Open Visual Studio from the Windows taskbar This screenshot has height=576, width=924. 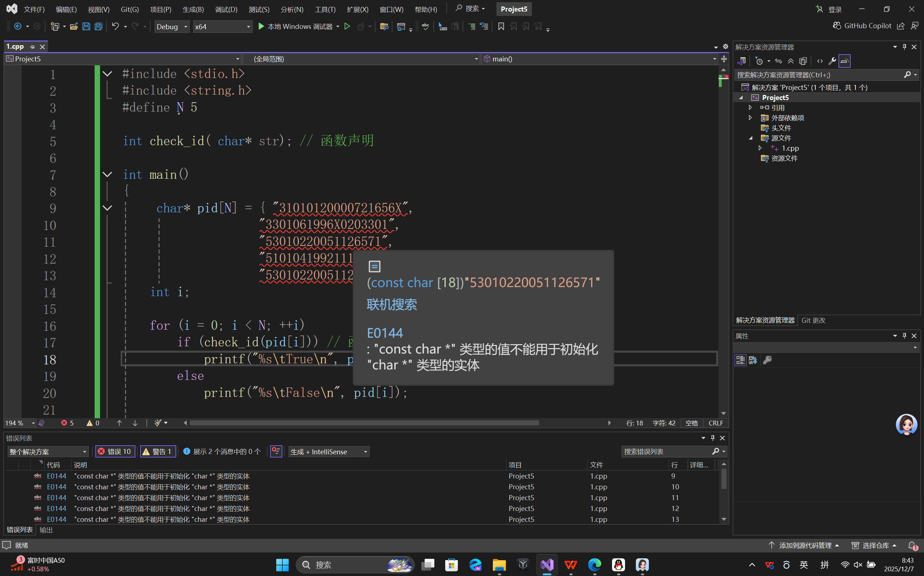coord(547,564)
